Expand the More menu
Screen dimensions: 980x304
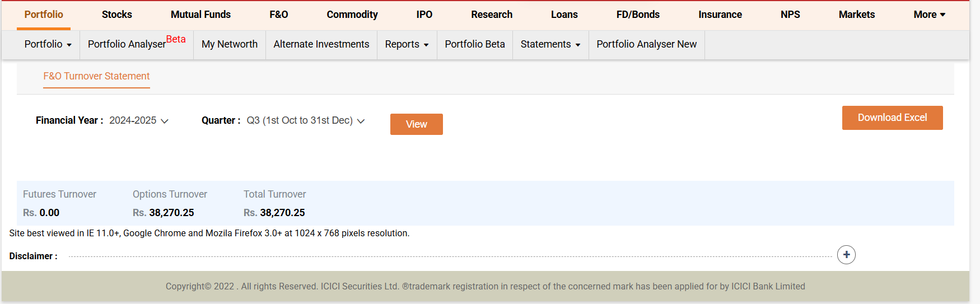(x=929, y=15)
